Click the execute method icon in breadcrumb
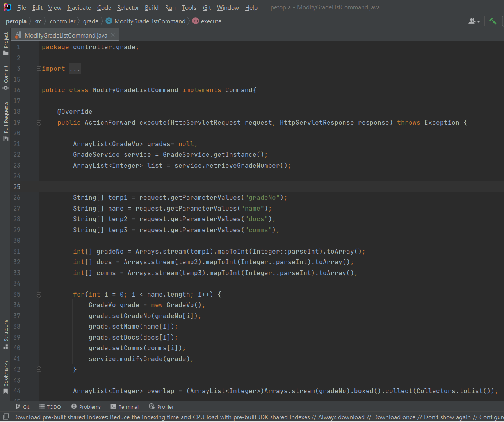Screen dimensions: 504x422 coord(196,21)
